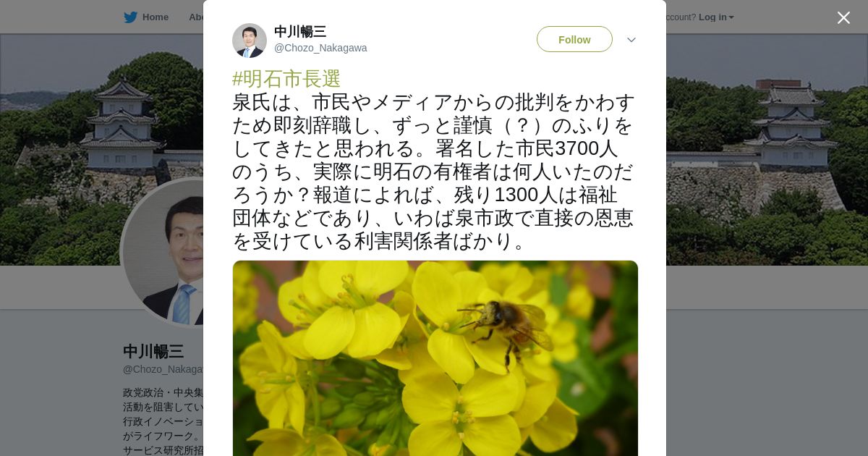Open 中川暢三 display name in the tweet header
This screenshot has height=456, width=868.
tap(300, 32)
